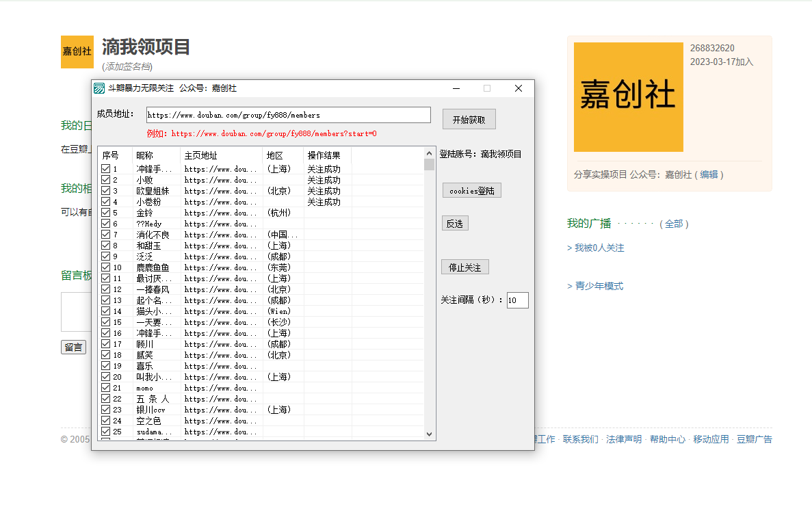Stop following with the 停止关注 button
The width and height of the screenshot is (812, 526).
(x=465, y=267)
